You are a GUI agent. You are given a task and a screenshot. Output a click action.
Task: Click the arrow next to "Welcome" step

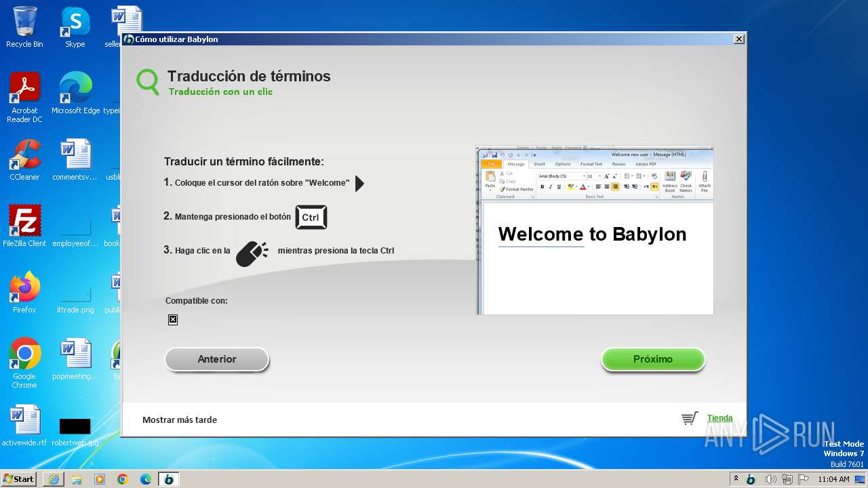point(359,183)
